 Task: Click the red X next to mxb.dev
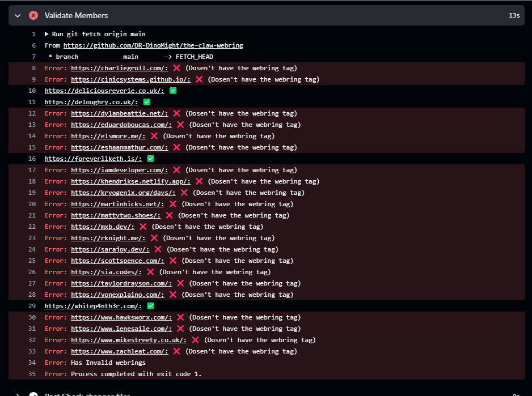coord(143,227)
